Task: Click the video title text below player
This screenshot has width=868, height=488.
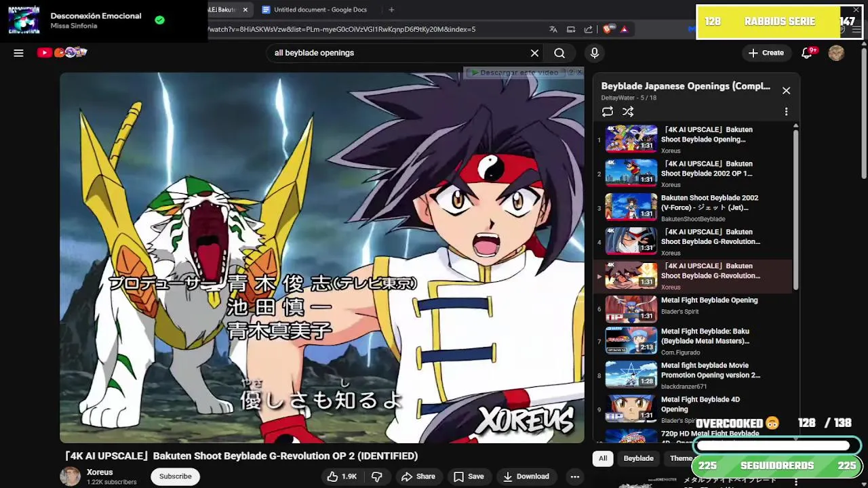Action: tap(241, 456)
